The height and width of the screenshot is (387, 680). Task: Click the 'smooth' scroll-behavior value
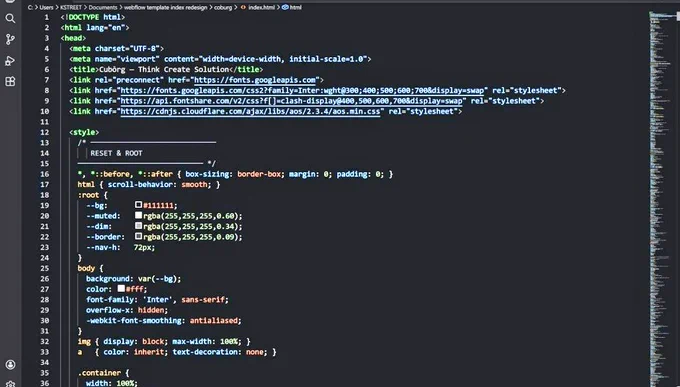tap(194, 184)
